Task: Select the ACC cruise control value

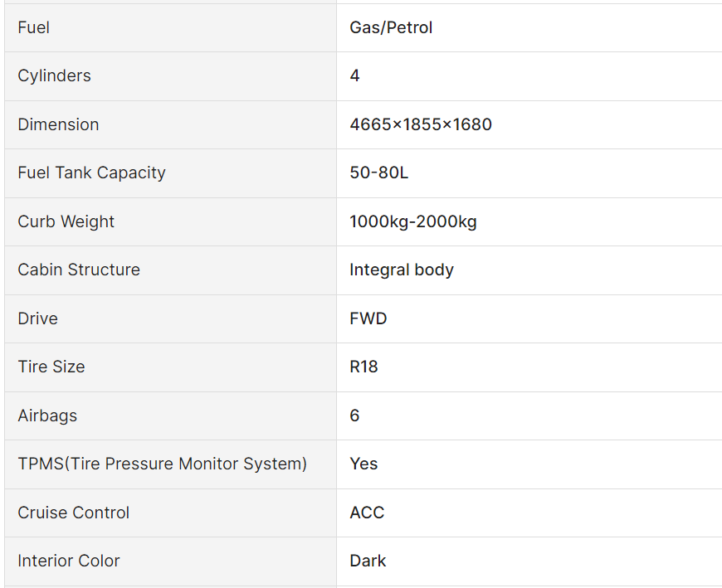Action: pos(367,513)
